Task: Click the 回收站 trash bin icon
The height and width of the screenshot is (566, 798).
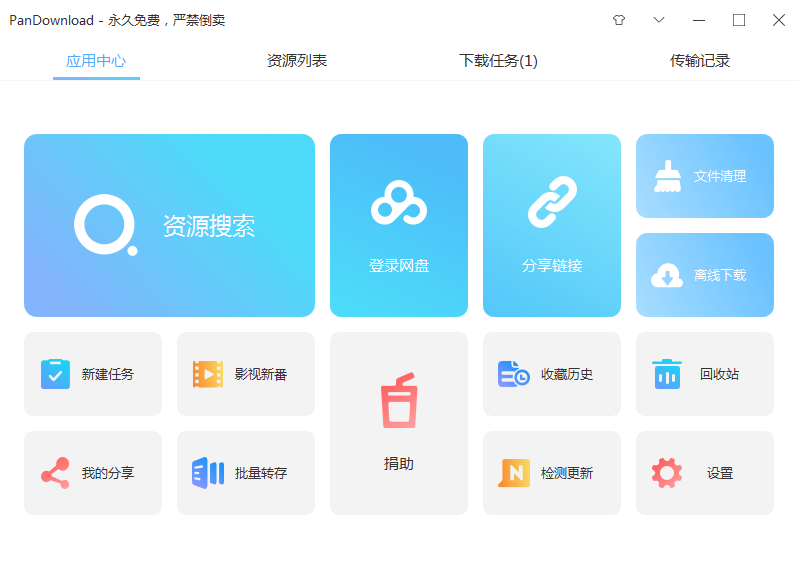Action: (x=667, y=374)
